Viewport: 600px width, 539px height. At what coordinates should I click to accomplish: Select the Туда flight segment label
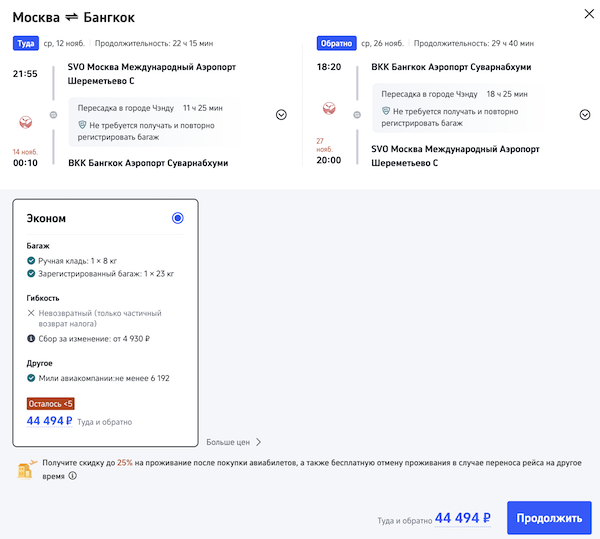point(25,43)
